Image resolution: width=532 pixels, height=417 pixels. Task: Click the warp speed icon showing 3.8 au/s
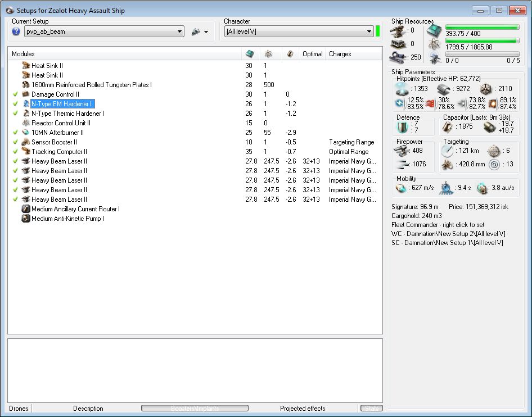click(x=481, y=188)
